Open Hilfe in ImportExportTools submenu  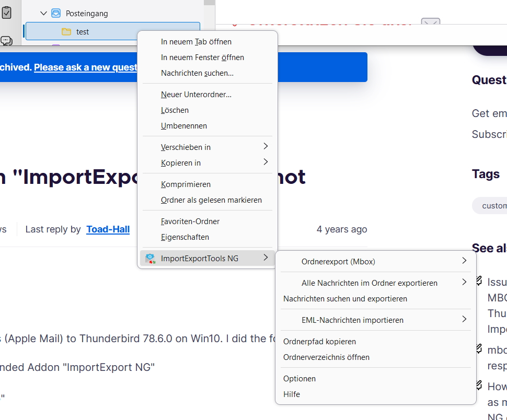coord(376,394)
